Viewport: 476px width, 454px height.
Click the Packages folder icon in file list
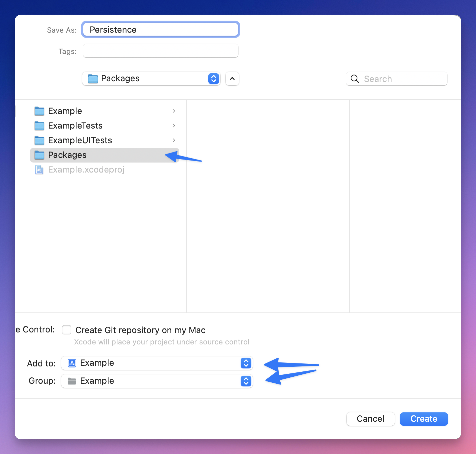coord(39,155)
